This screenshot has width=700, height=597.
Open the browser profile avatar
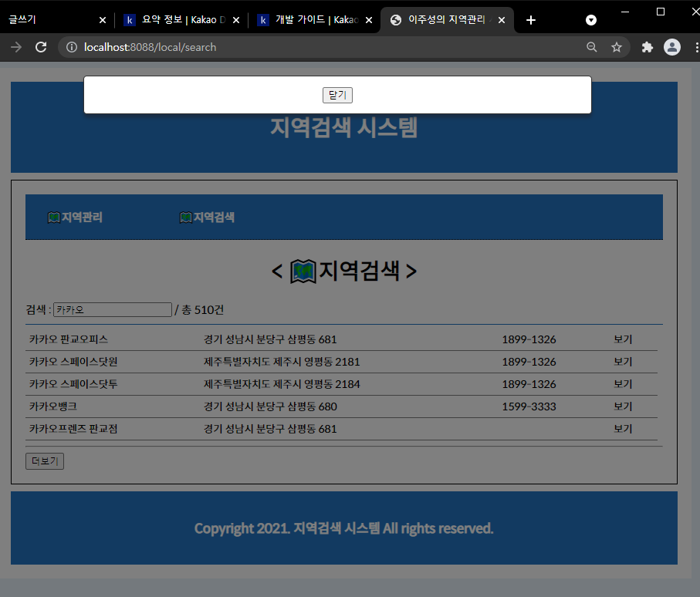[x=672, y=47]
